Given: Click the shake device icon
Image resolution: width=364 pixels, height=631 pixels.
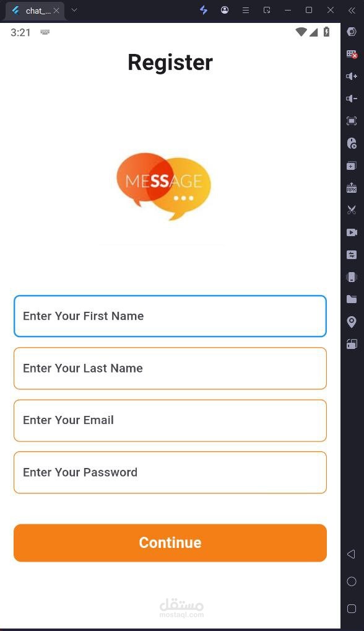Looking at the screenshot, I should pos(352,277).
